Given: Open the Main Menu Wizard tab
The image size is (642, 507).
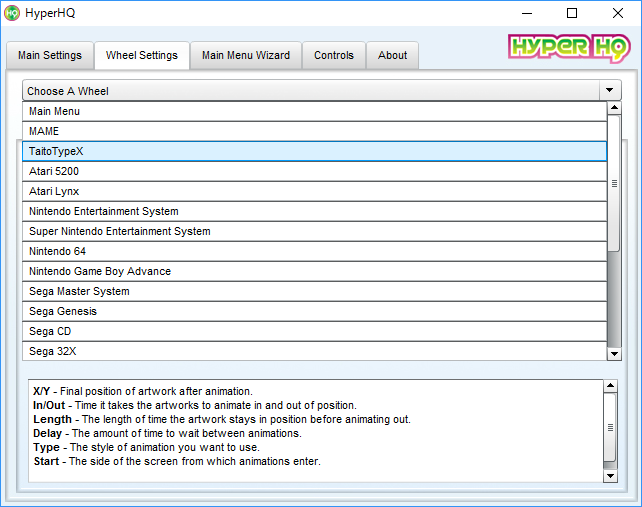Looking at the screenshot, I should 246,55.
